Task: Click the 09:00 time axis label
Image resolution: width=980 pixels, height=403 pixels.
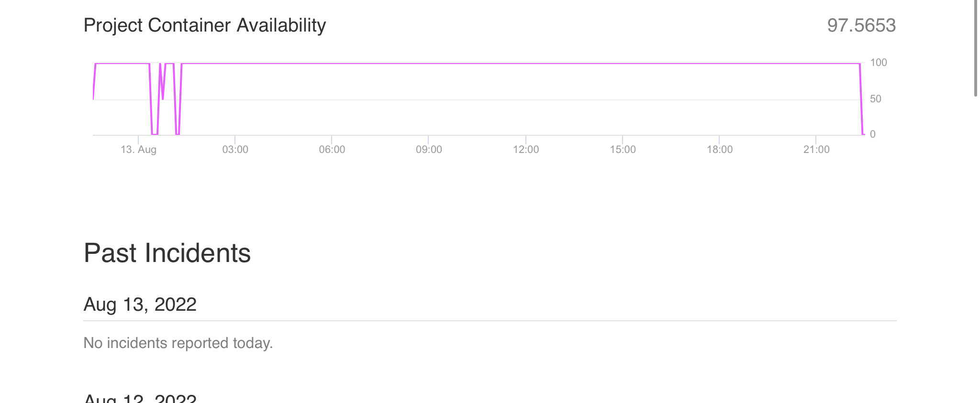Action: (429, 150)
